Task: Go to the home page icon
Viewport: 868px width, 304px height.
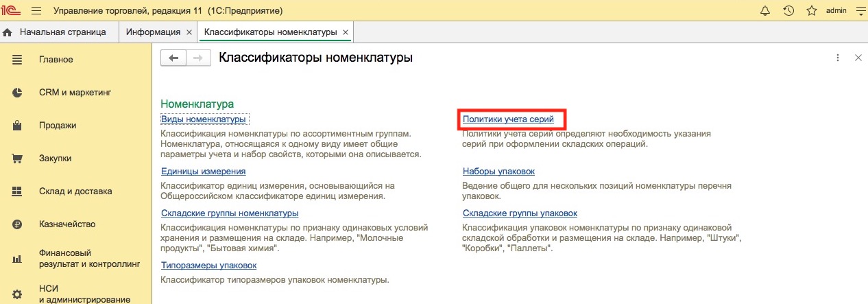Action: click(8, 32)
